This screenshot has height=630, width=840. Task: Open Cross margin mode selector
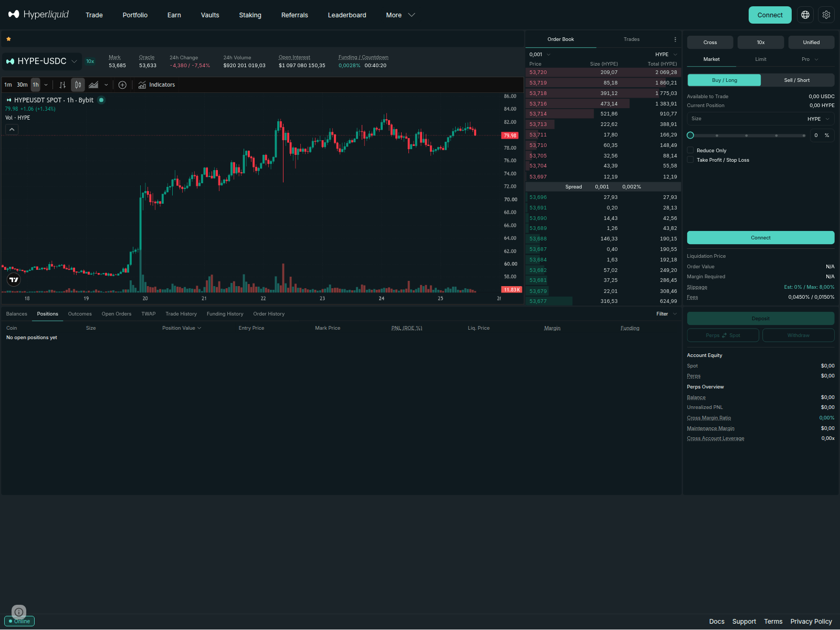point(710,42)
